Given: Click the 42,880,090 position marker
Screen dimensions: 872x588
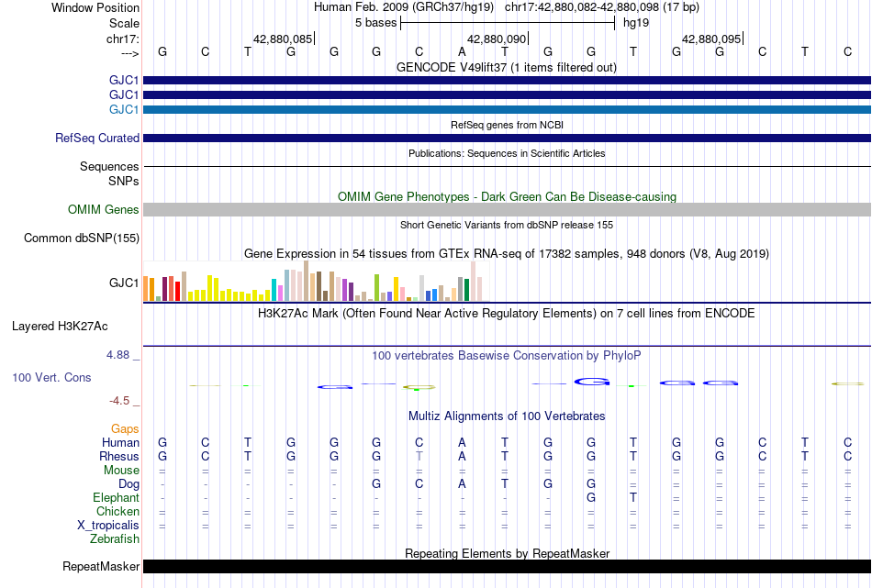Looking at the screenshot, I should [497, 39].
